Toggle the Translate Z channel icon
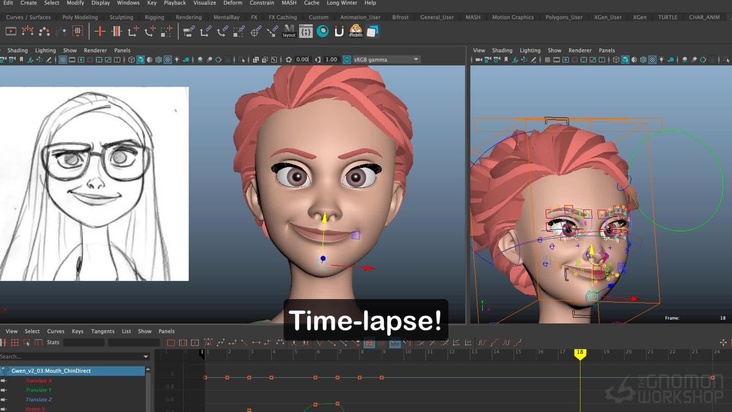Viewport: 732px width, 412px height. coord(5,399)
